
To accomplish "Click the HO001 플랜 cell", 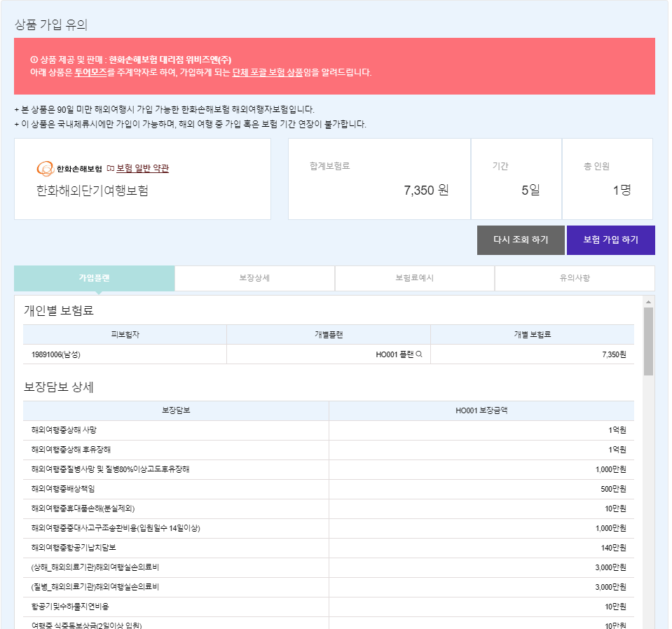I will (328, 354).
